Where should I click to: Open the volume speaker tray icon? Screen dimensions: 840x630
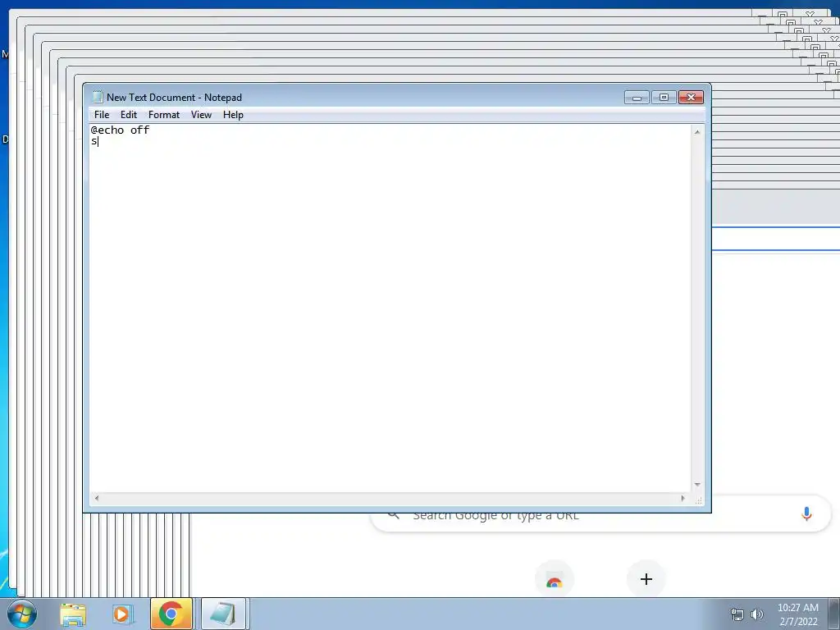[x=757, y=614]
